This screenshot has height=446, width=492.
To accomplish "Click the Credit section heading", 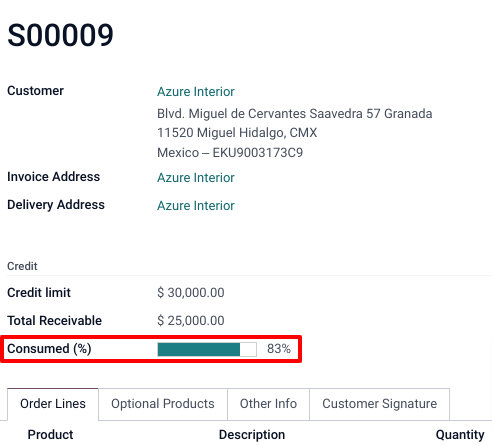I will tap(22, 266).
